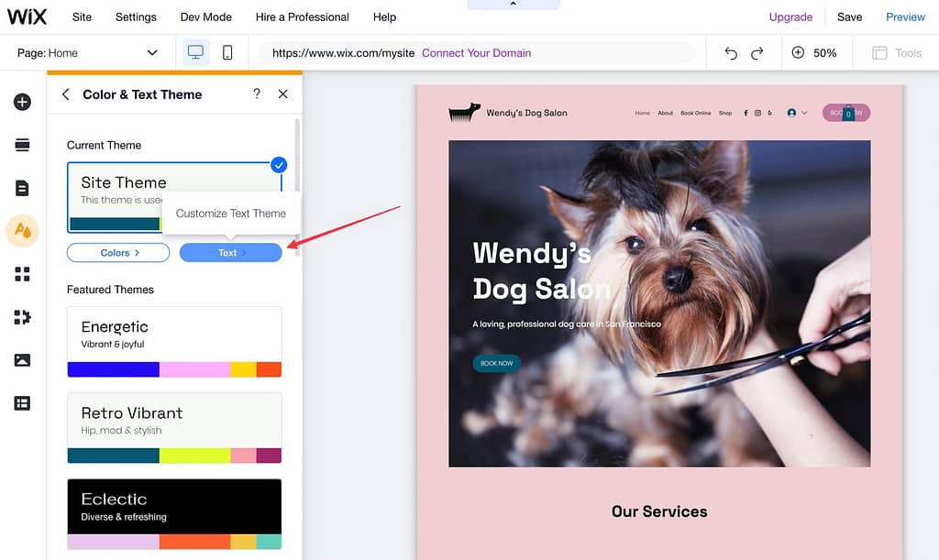Click the About link in site navigation
Screen dimensions: 939x560
[666, 113]
